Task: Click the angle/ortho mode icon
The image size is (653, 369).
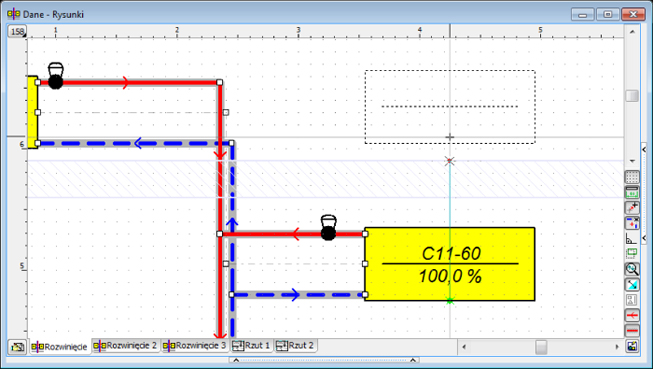Action: point(632,238)
